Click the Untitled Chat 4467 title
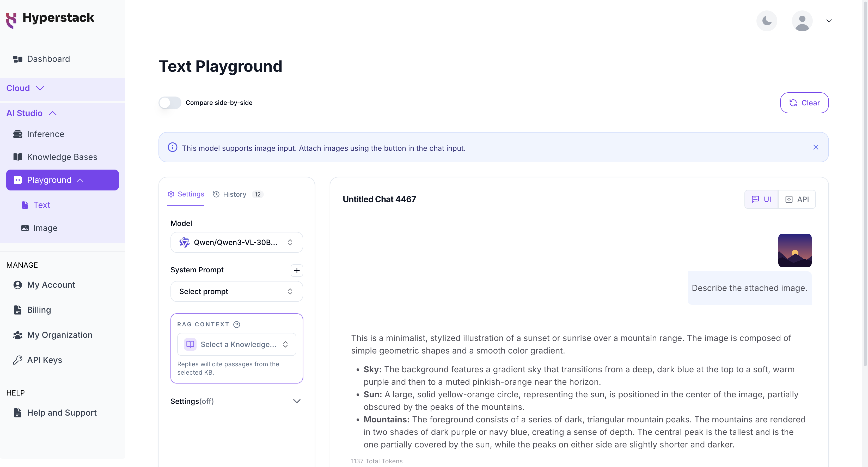 [379, 199]
